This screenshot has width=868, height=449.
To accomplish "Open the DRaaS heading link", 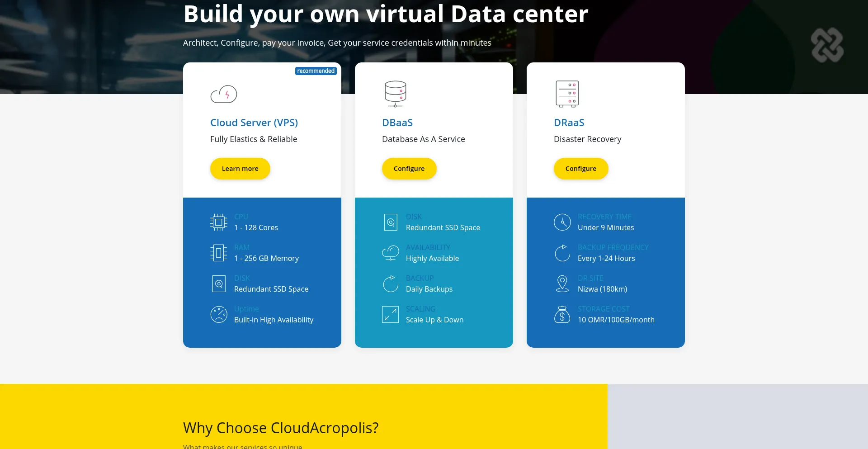I will pos(569,123).
